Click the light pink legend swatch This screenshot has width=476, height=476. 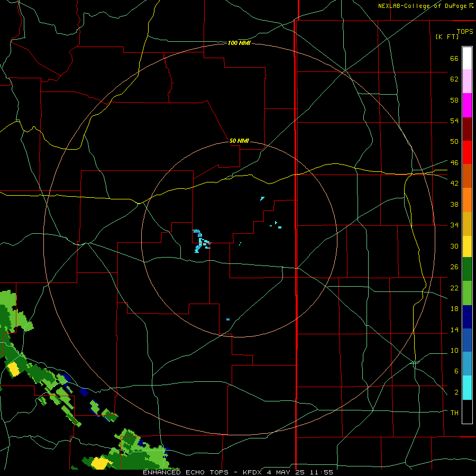coord(467,81)
